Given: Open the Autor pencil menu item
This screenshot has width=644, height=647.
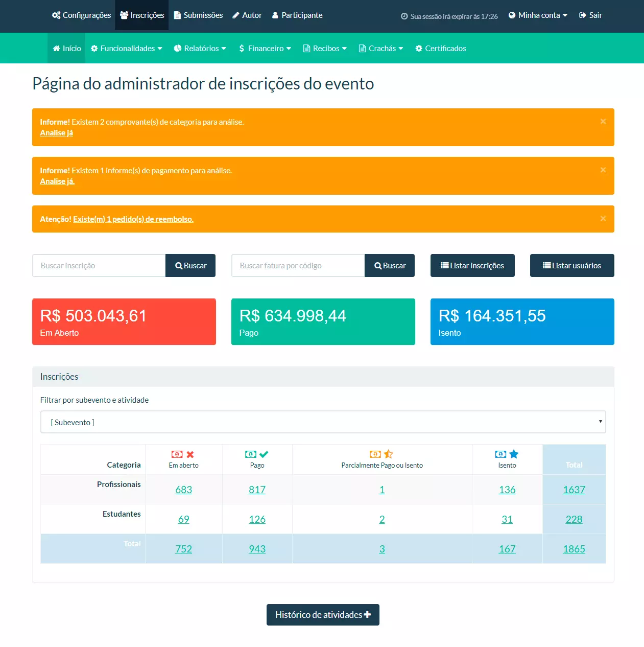Looking at the screenshot, I should coord(247,15).
